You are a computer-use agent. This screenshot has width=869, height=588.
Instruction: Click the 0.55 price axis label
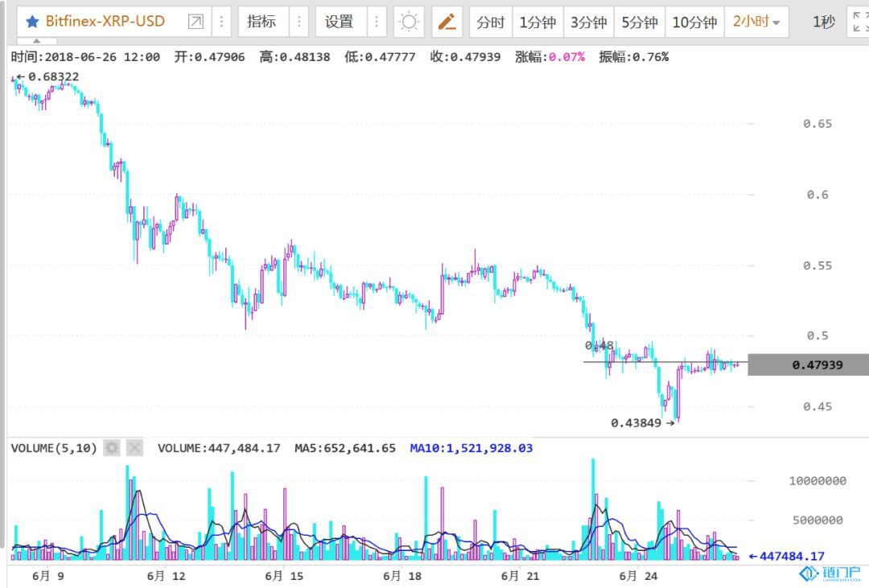click(x=818, y=265)
